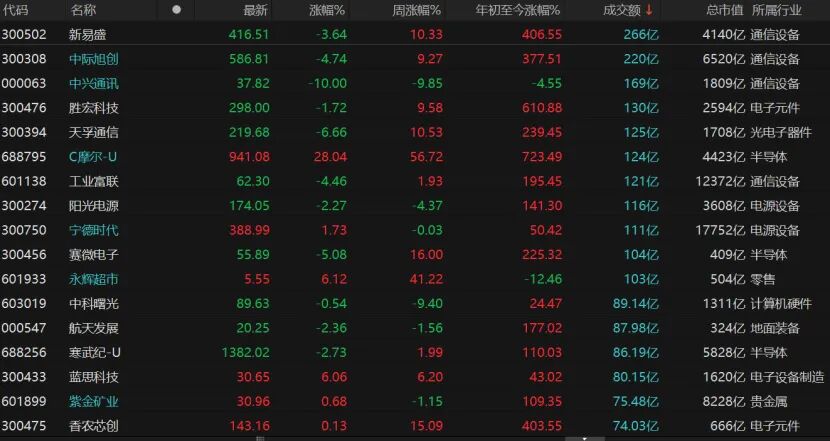
Task: Click year-to-date value 610.88
Action: [x=542, y=108]
